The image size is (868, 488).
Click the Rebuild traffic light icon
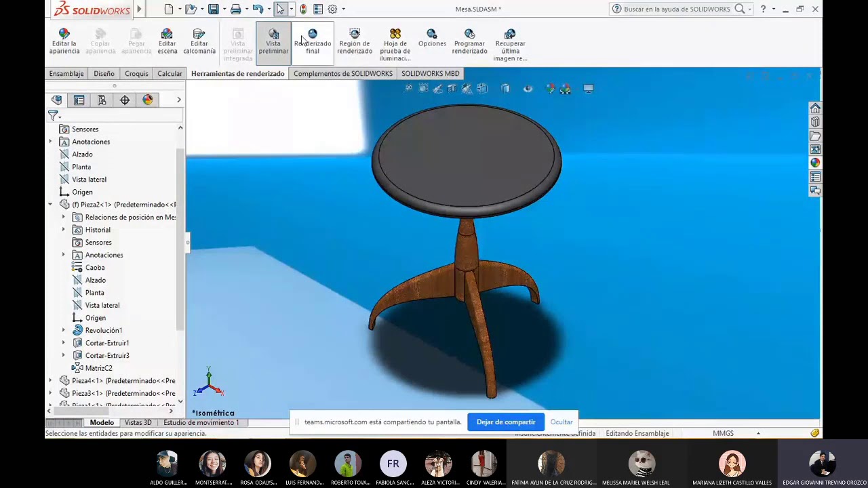pos(303,9)
